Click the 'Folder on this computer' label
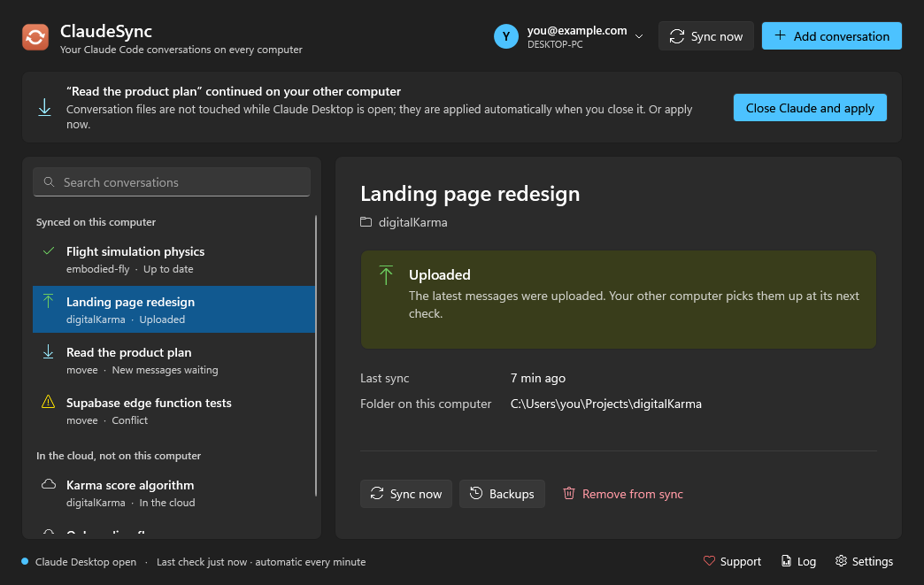 click(426, 404)
